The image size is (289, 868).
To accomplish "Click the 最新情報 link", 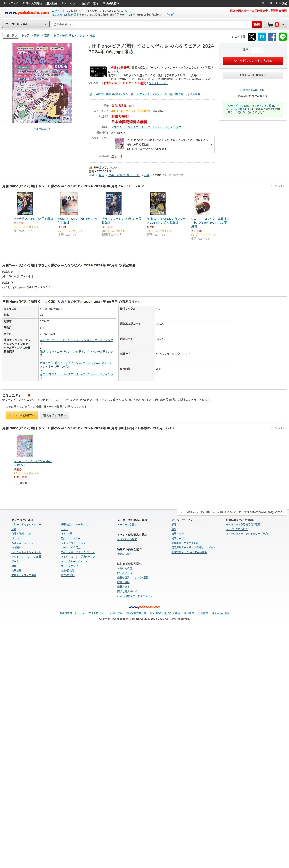I will click(195, 94).
